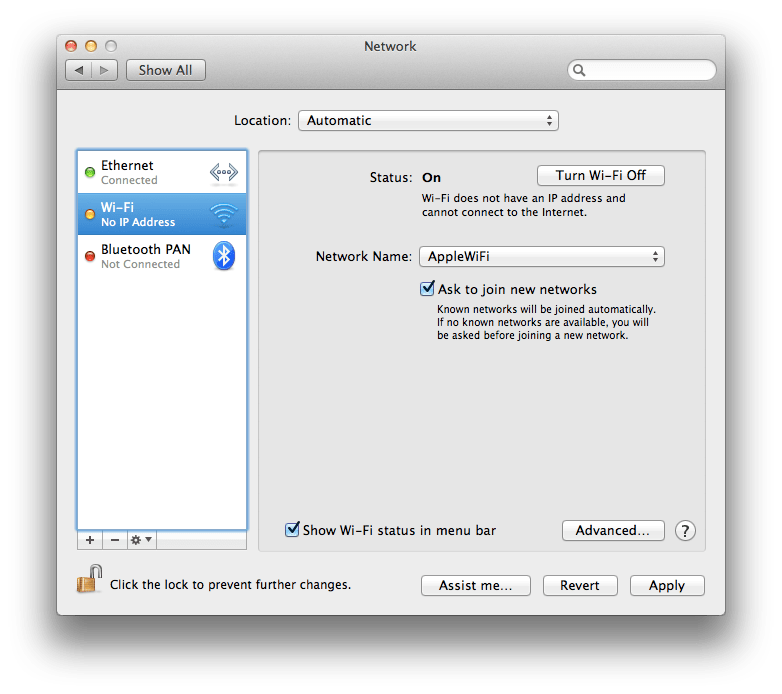Click the green Ethernet status dot
The image size is (782, 694).
(x=90, y=173)
